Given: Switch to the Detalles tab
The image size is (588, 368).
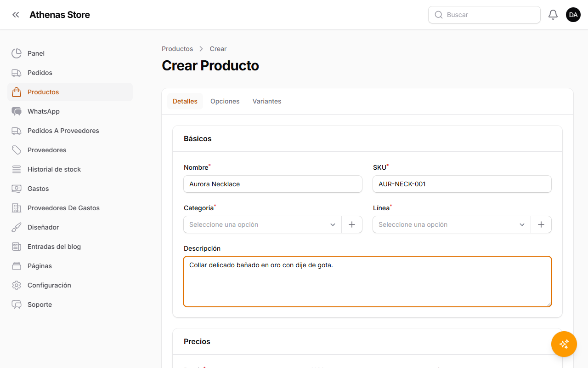Looking at the screenshot, I should 185,101.
